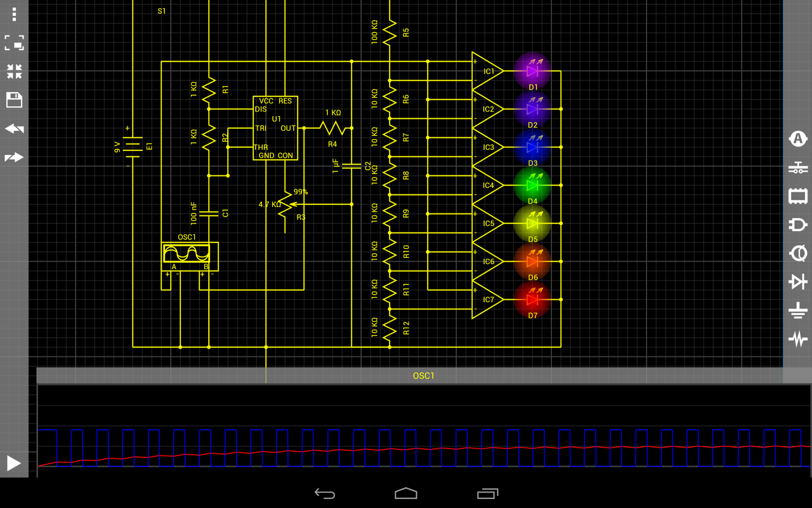Screen dimensions: 812x508
Task: Tap the Android recent apps button
Action: pos(487,492)
